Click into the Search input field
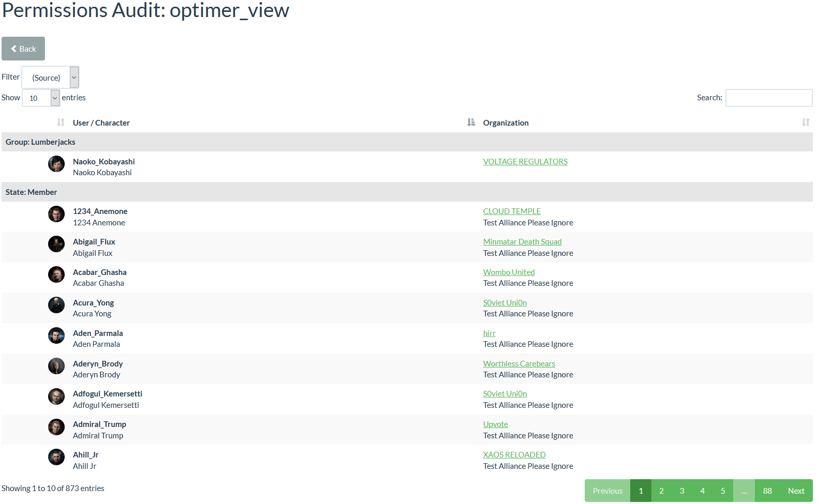817x504 pixels. tap(768, 98)
